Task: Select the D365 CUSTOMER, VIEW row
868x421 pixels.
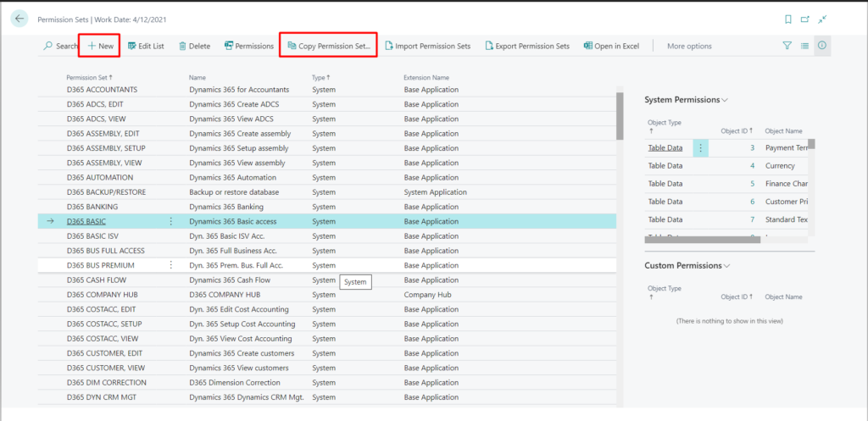Action: (326, 368)
